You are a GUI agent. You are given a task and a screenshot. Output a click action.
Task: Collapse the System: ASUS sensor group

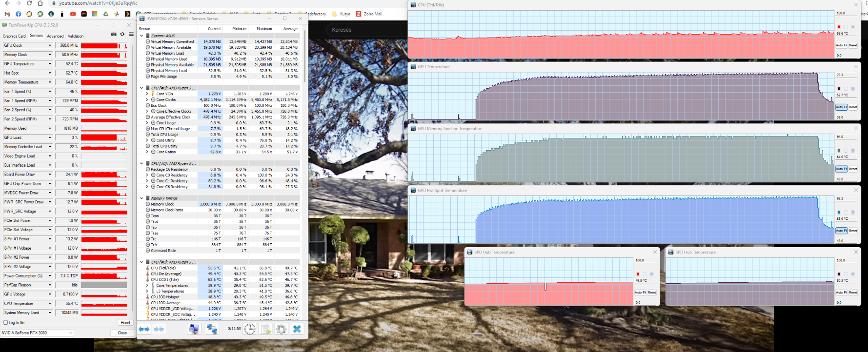[142, 36]
